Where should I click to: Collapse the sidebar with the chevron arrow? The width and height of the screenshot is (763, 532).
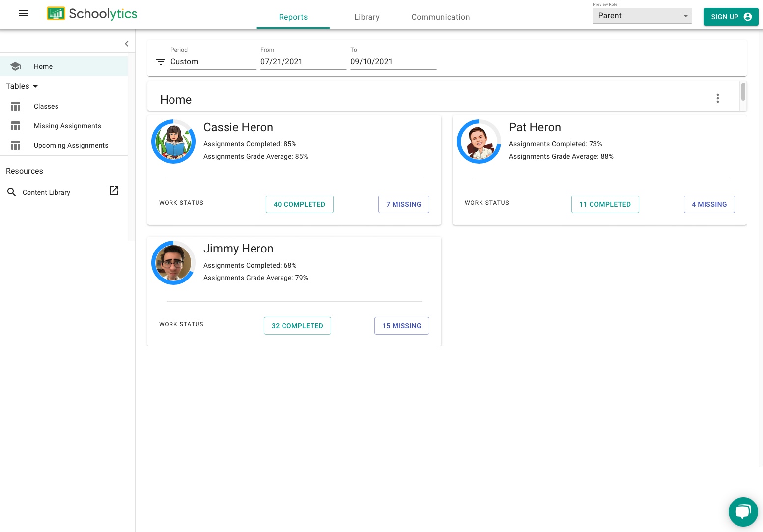[x=127, y=44]
